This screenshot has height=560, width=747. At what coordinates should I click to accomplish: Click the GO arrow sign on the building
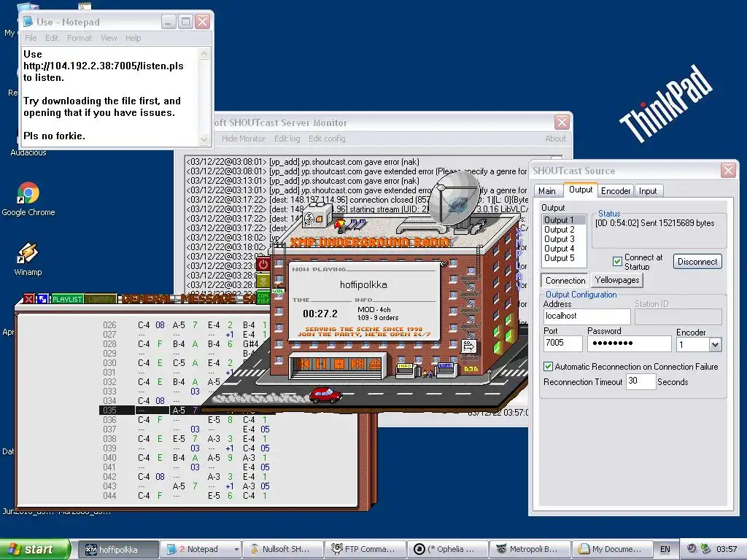(x=469, y=346)
